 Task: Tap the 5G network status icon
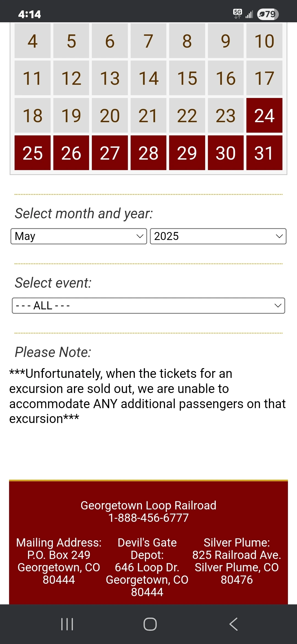pyautogui.click(x=237, y=13)
